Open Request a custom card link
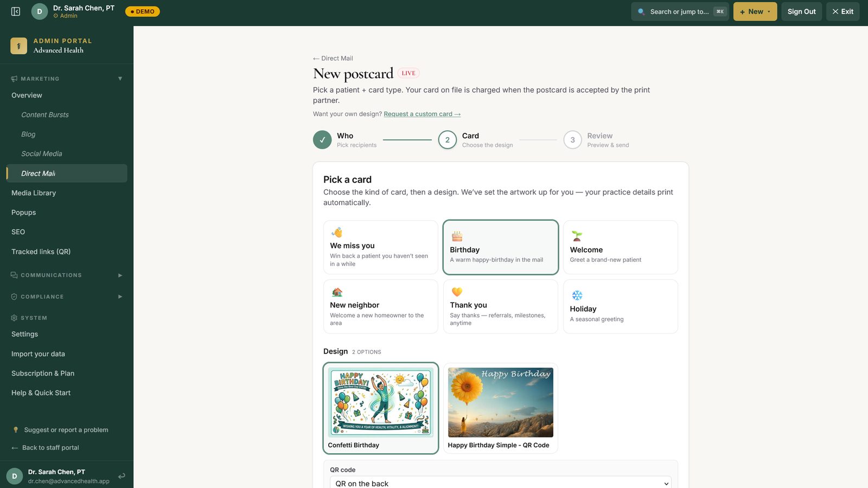868x488 pixels. pyautogui.click(x=422, y=114)
